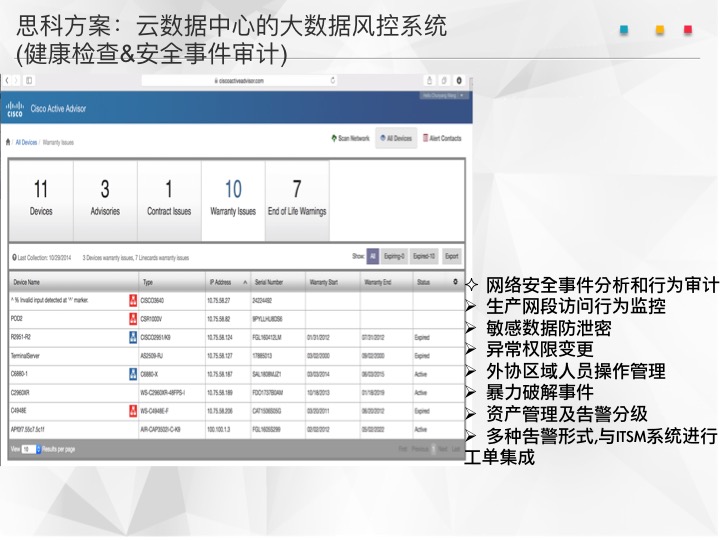Click Last in table pagination
720x540 pixels.
tap(456, 449)
